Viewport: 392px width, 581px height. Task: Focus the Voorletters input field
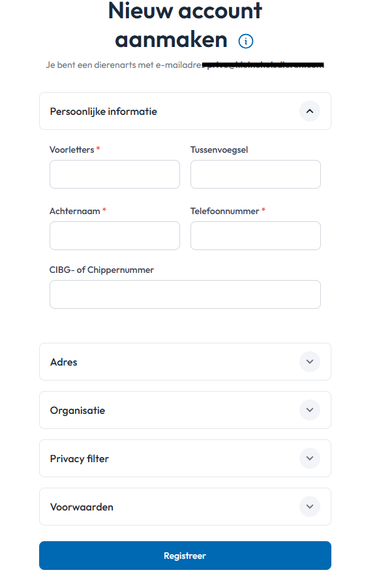115,174
